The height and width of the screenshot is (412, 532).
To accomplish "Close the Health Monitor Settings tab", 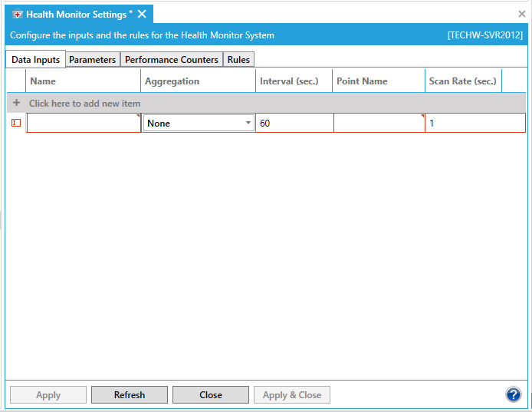I will point(142,15).
